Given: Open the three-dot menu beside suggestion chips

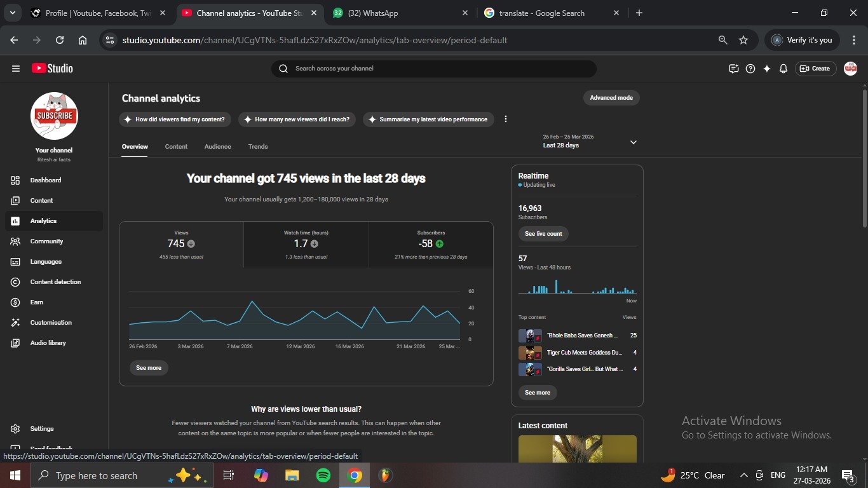Looking at the screenshot, I should [506, 119].
